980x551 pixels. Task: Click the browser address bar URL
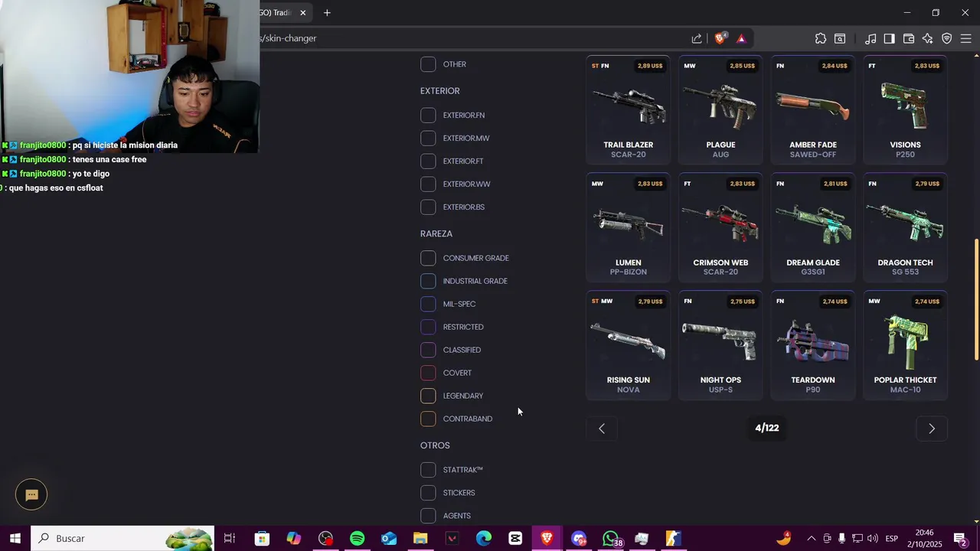471,38
